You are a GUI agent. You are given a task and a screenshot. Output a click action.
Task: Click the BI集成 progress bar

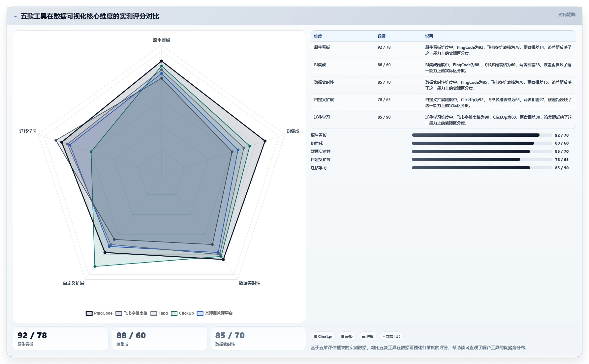point(482,143)
